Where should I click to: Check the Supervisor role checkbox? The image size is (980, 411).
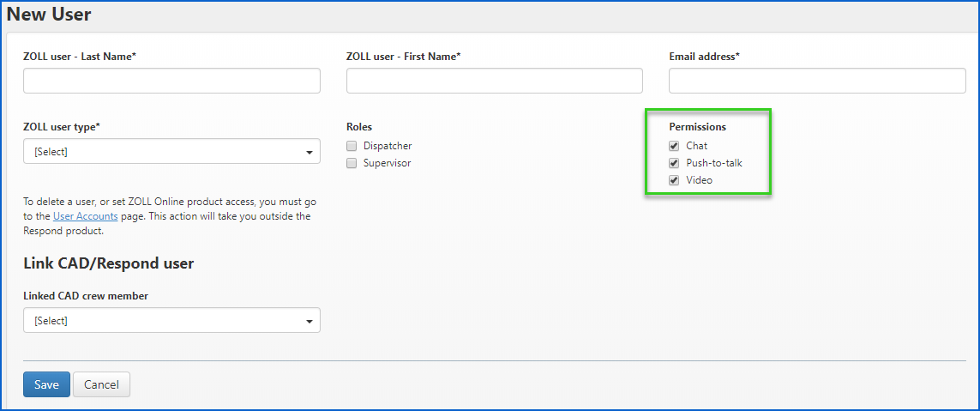352,163
